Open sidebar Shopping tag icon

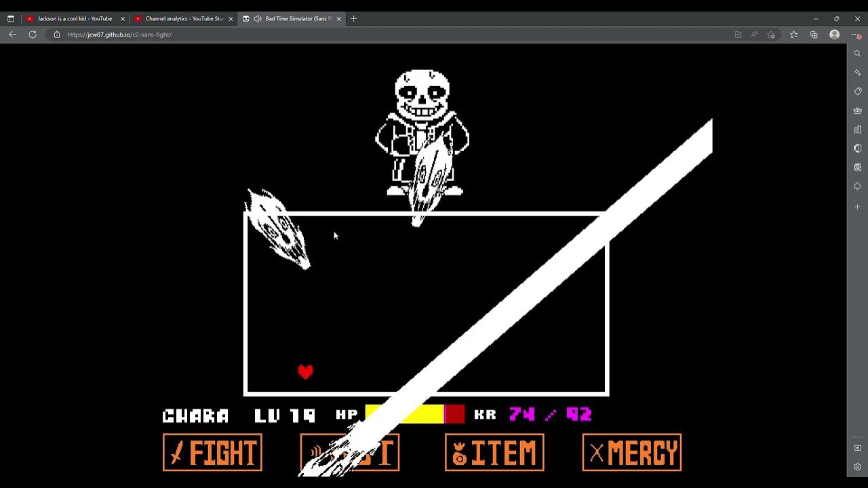(x=857, y=91)
